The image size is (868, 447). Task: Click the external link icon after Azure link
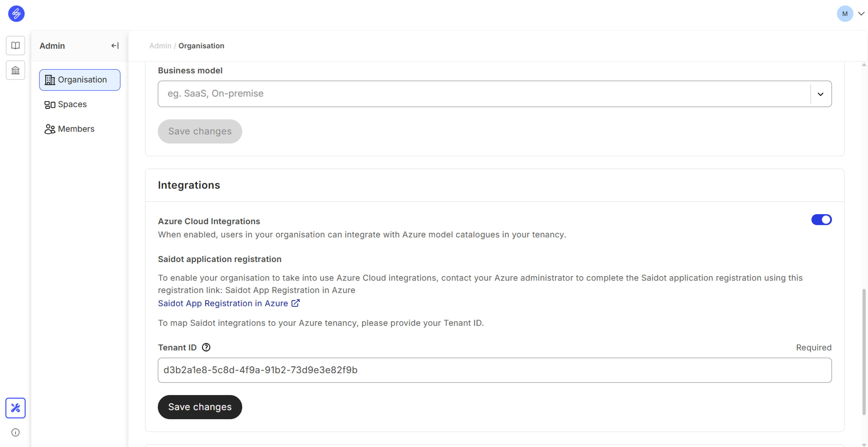point(296,303)
